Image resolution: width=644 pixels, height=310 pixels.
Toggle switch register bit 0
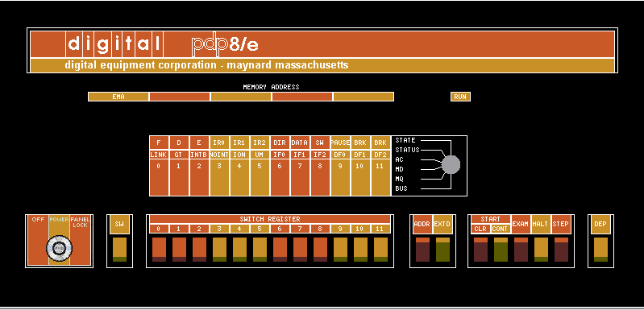click(x=159, y=250)
